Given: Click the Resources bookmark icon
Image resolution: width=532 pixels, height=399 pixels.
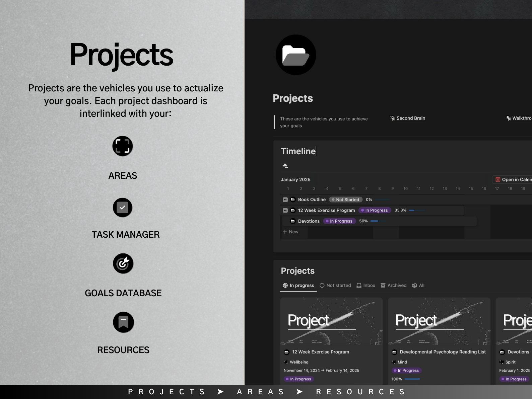Looking at the screenshot, I should 123,322.
